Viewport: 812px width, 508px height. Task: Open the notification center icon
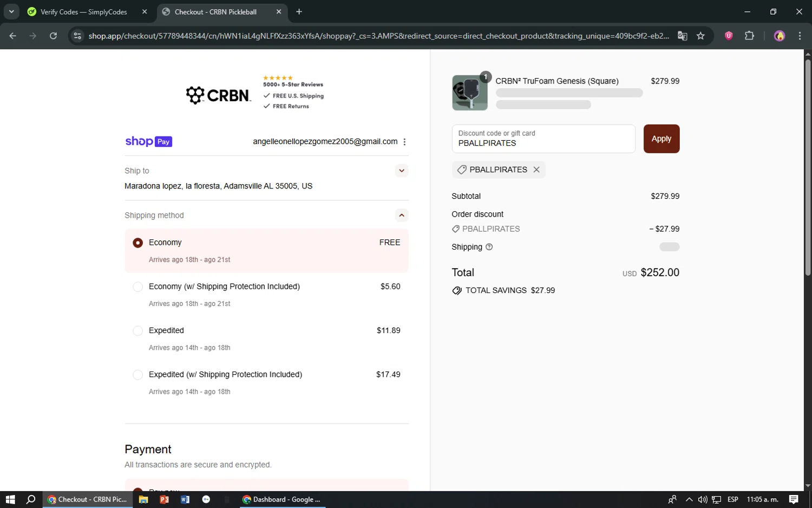coord(794,499)
